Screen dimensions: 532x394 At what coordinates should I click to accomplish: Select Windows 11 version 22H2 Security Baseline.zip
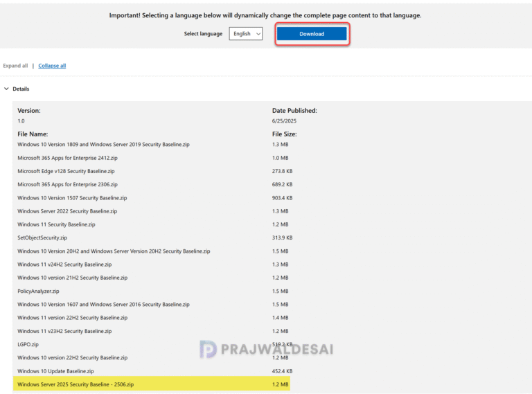click(72, 318)
